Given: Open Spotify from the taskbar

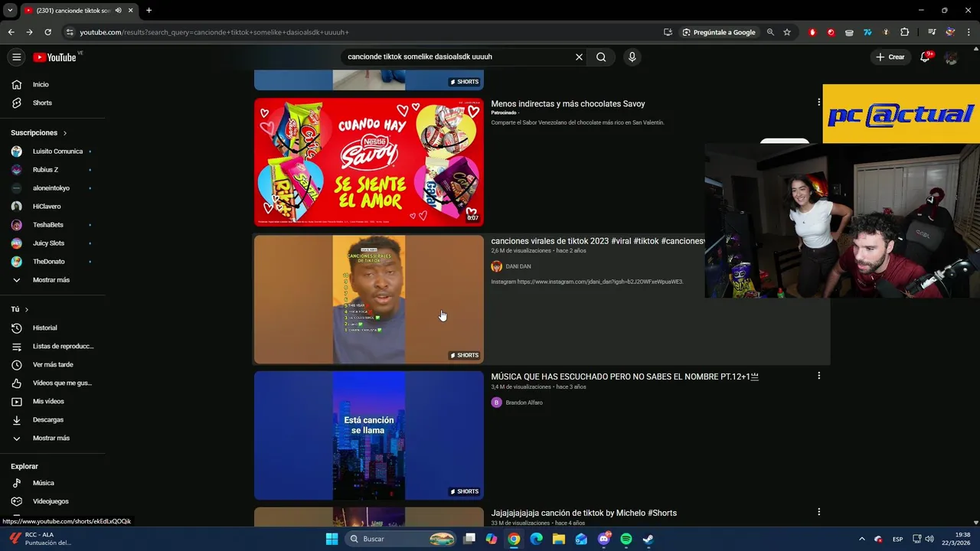Looking at the screenshot, I should [x=626, y=539].
